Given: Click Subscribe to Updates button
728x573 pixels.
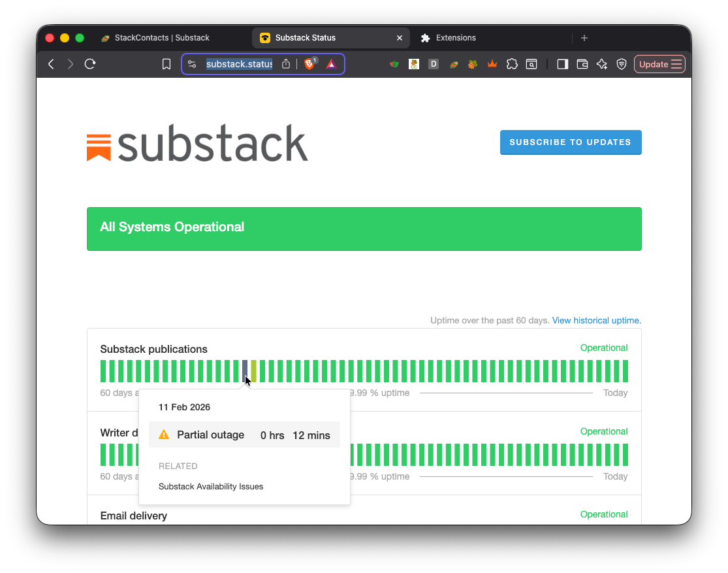Looking at the screenshot, I should pyautogui.click(x=571, y=142).
